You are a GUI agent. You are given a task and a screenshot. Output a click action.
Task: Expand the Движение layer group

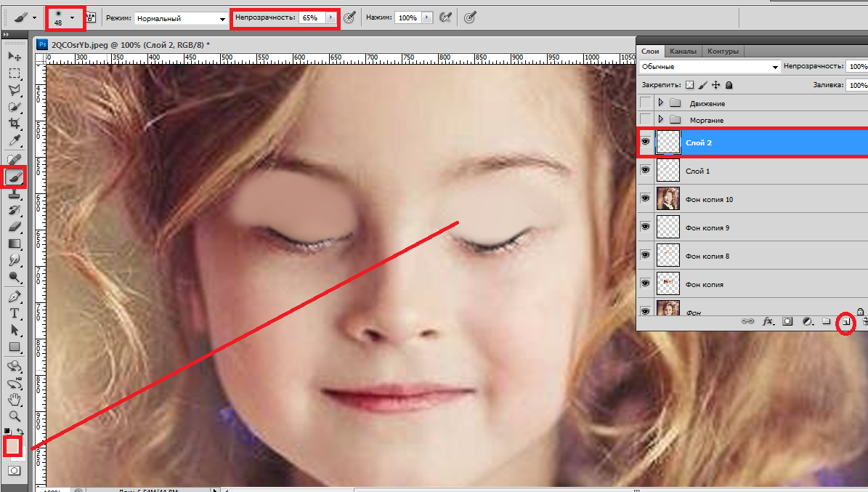pyautogui.click(x=660, y=103)
